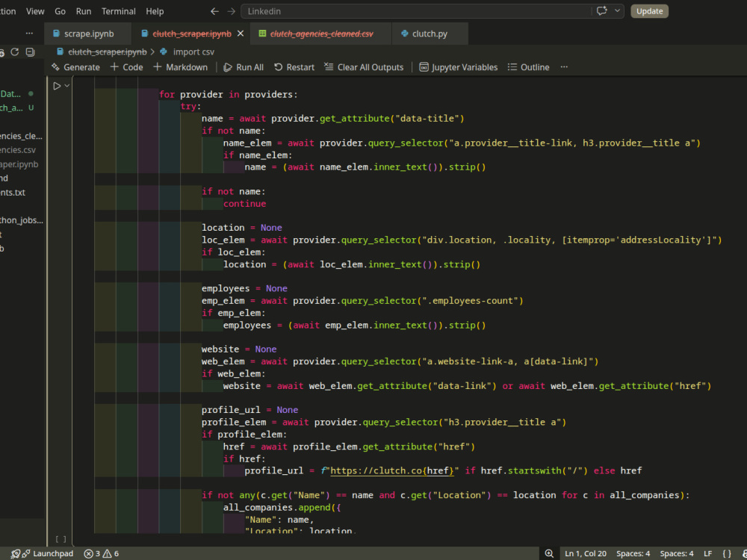
Task: Expand the chat dropdown chevron
Action: point(618,11)
